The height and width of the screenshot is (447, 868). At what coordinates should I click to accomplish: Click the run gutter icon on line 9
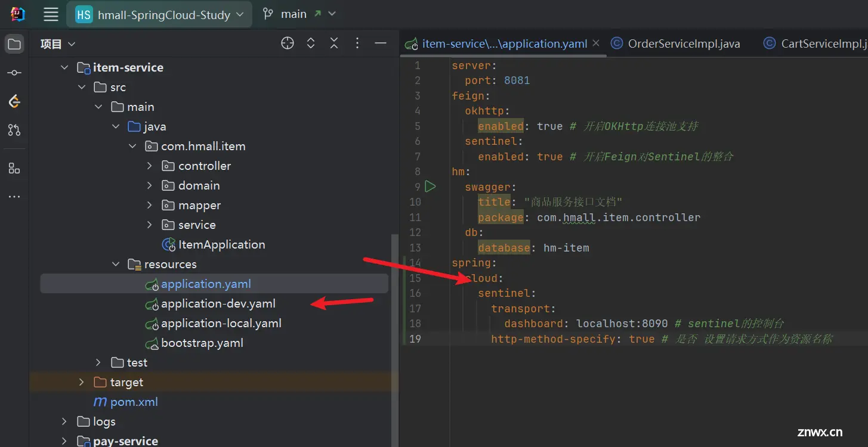(430, 187)
